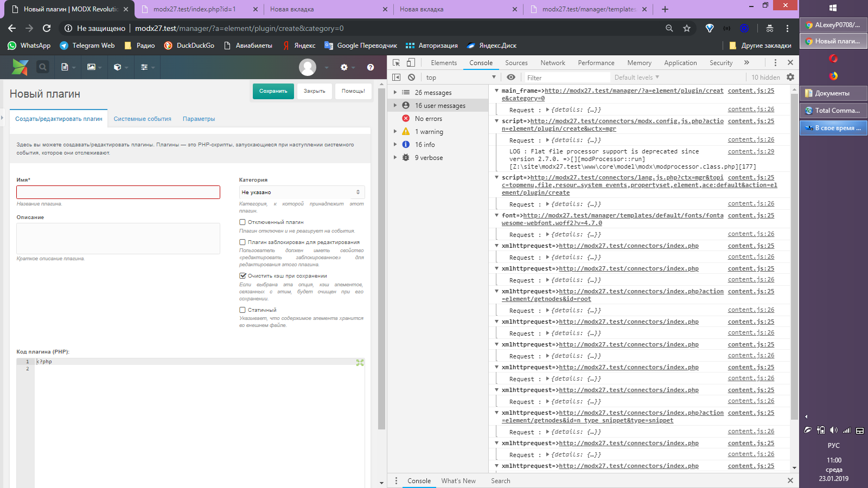Expand the '9 verbose' group
The image size is (868, 488).
(x=395, y=158)
